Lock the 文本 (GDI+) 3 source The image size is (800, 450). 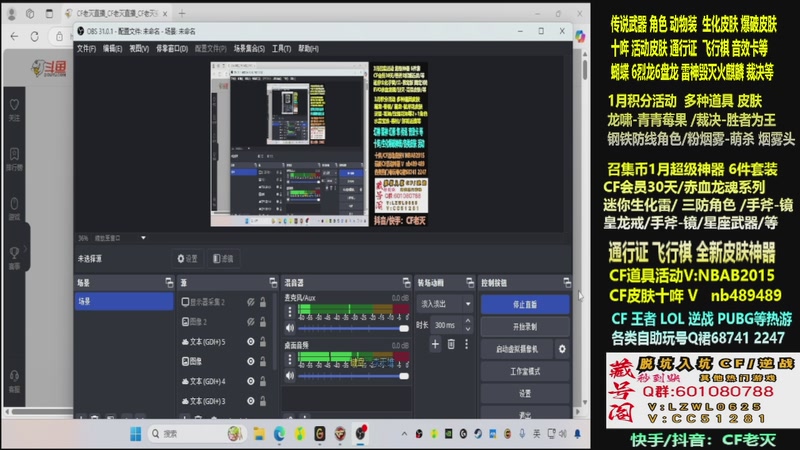click(x=263, y=401)
